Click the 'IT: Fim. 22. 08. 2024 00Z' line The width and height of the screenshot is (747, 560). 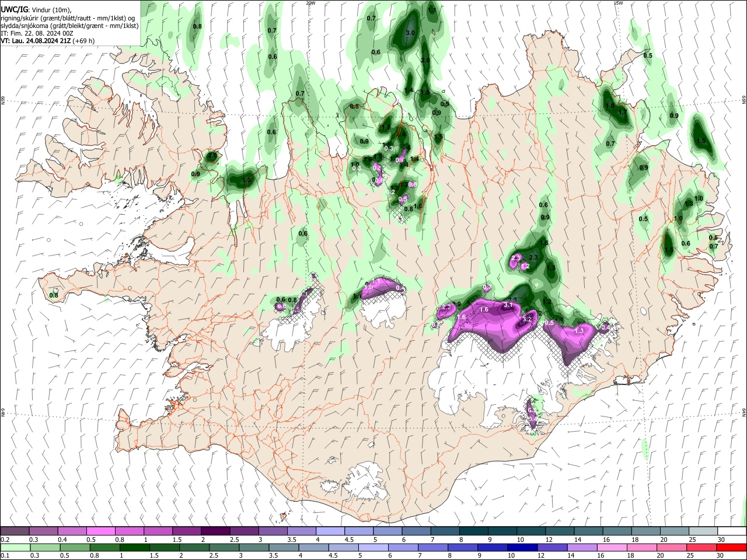[37, 33]
